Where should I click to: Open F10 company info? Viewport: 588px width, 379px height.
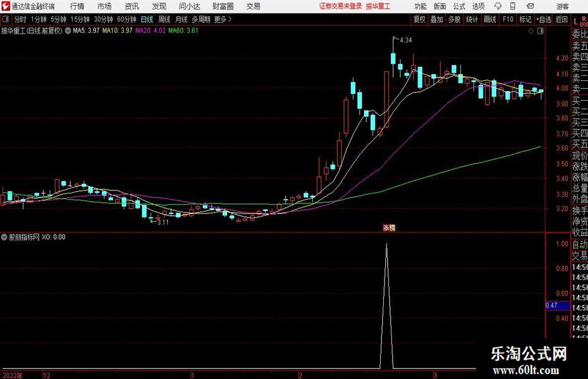508,19
